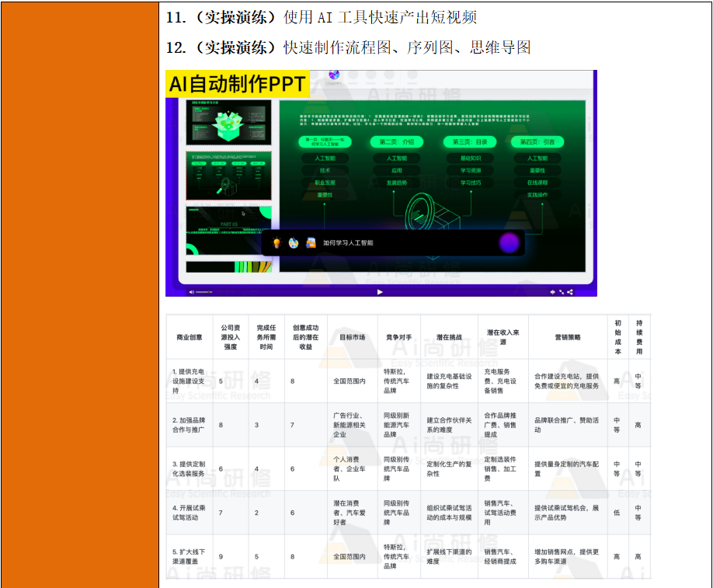
Task: Click the 竞争对手 column header
Action: click(398, 337)
